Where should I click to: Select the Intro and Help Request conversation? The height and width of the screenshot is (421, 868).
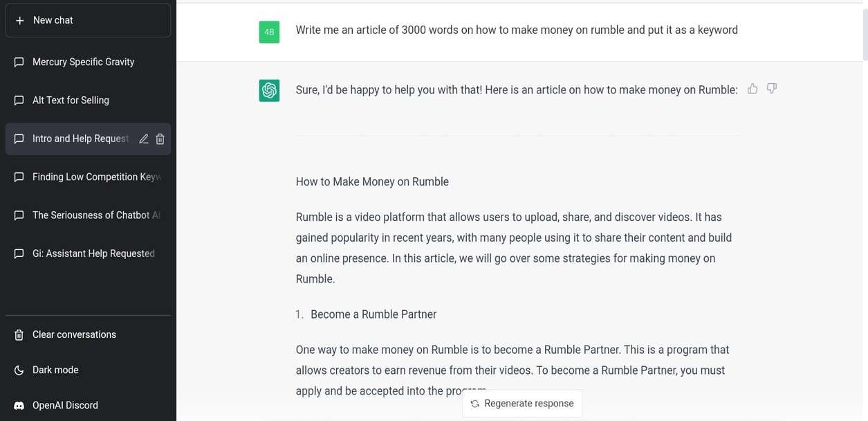[x=88, y=138]
